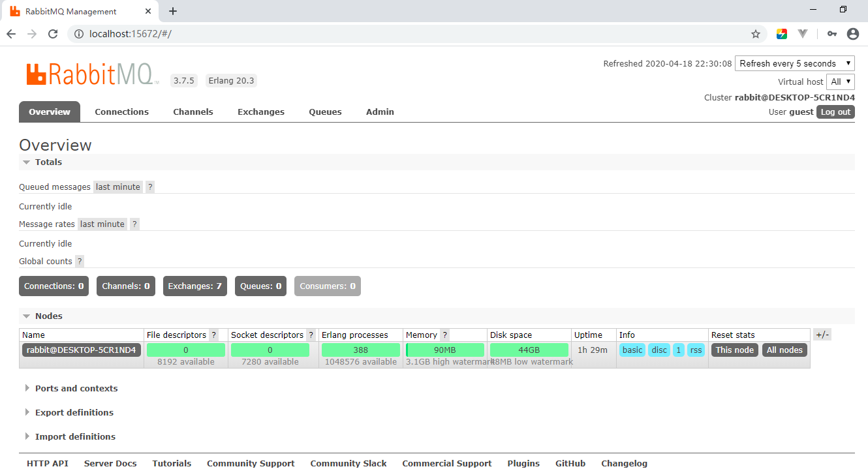Screen dimensions: 868x469
Task: Open the Commercial Support link
Action: [447, 463]
